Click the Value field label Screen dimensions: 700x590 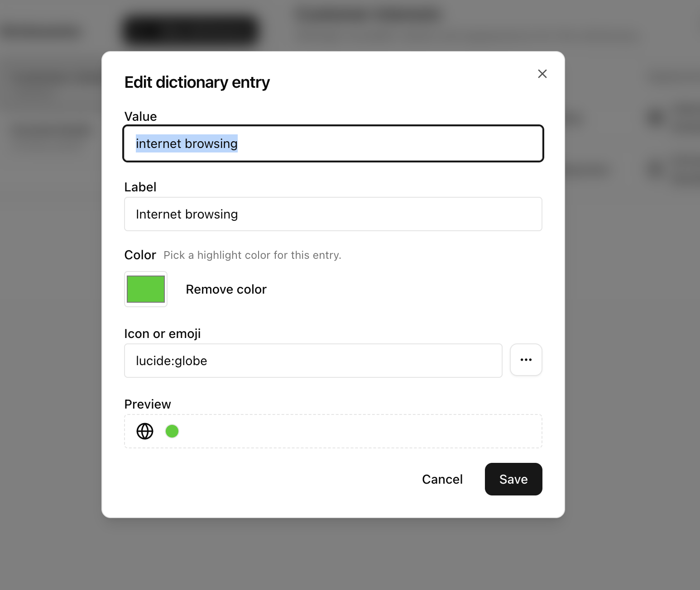140,116
